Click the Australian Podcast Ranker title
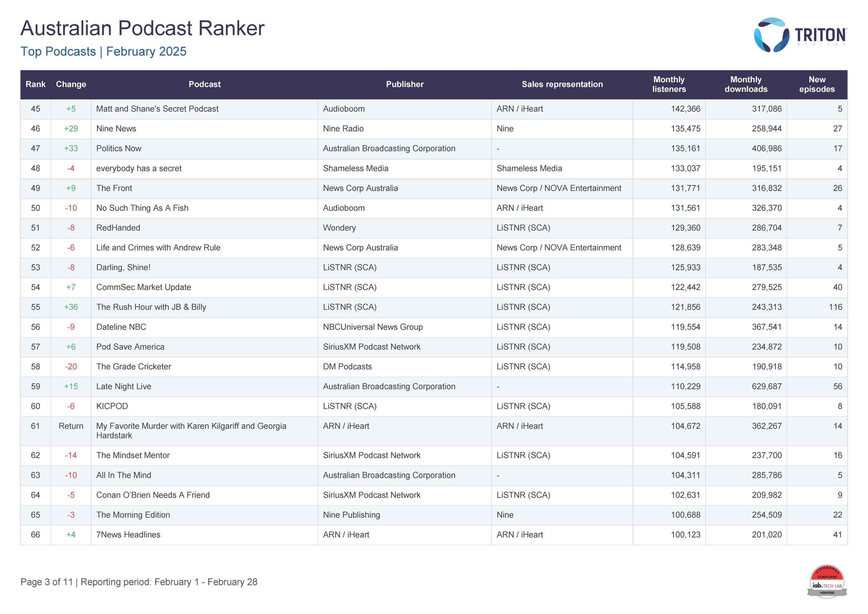Image resolution: width=868 pixels, height=614 pixels. point(142,28)
